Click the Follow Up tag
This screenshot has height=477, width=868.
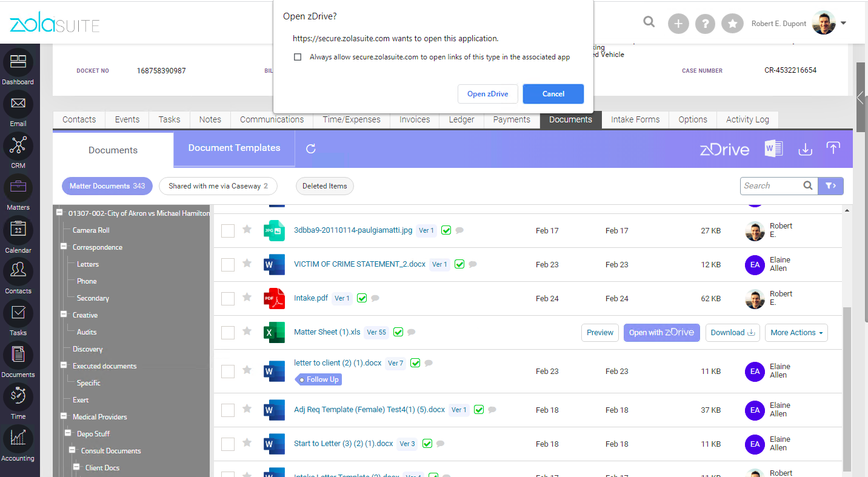pyautogui.click(x=318, y=379)
